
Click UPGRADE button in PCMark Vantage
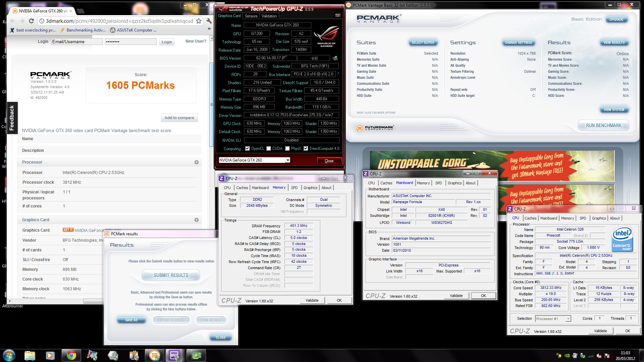616,19
